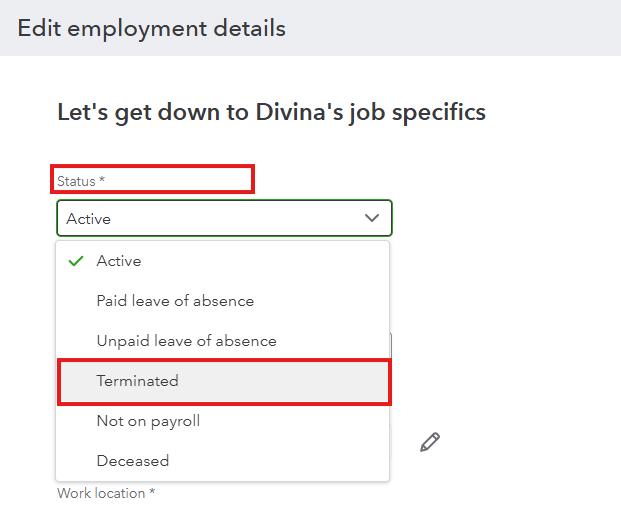Select the Active status option

[119, 261]
